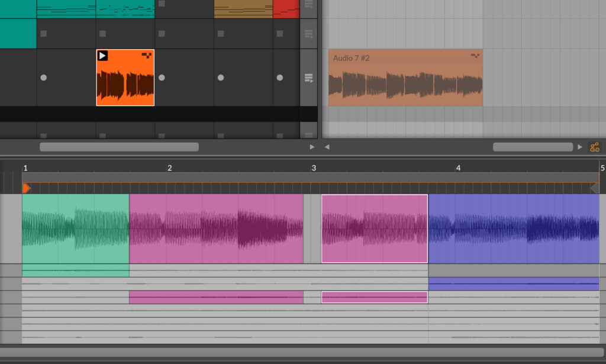Image resolution: width=606 pixels, height=364 pixels.
Task: Select the green comp region
Action: pyautogui.click(x=75, y=228)
